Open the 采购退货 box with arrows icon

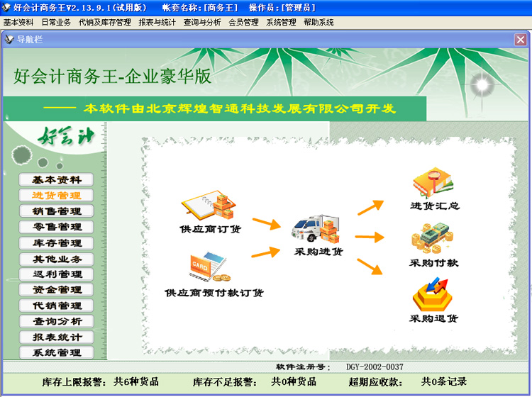pos(433,294)
